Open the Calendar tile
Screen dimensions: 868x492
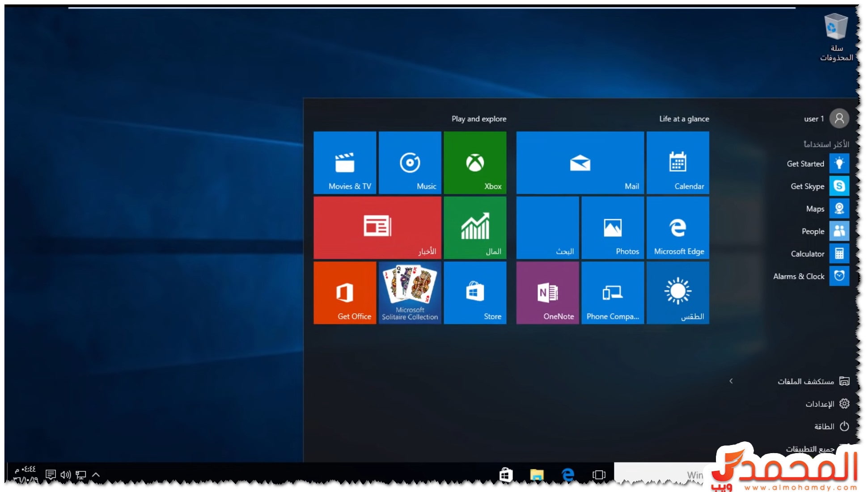click(x=677, y=163)
